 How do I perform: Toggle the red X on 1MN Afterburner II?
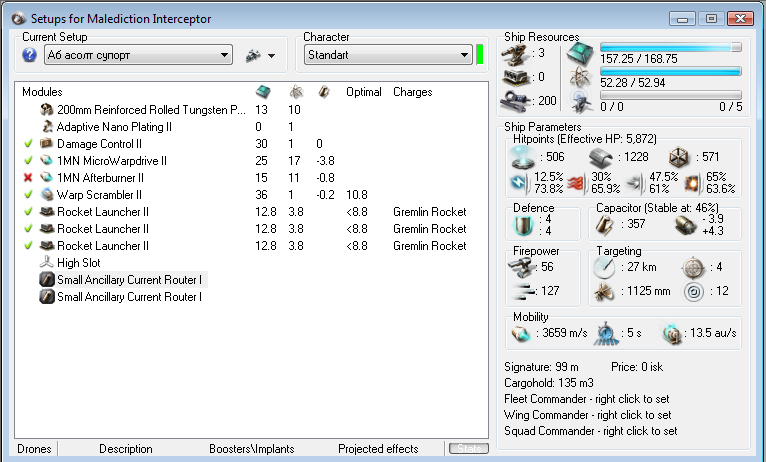click(x=28, y=177)
